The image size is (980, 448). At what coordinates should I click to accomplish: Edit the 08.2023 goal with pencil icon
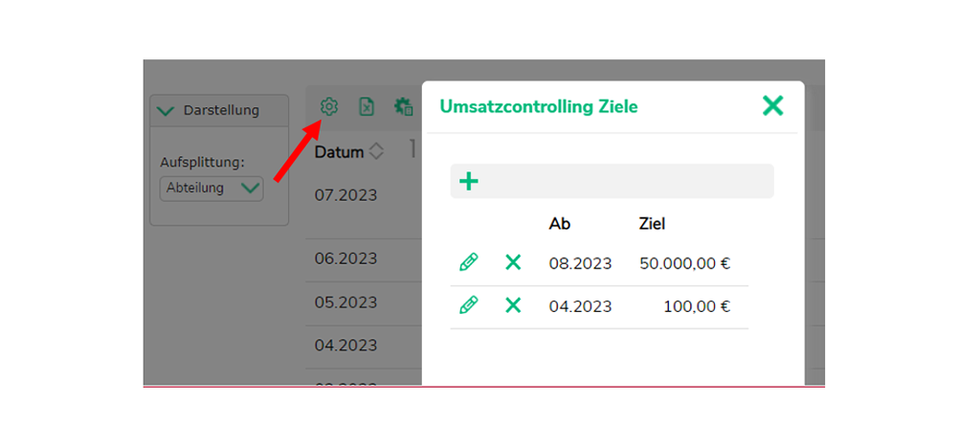[x=469, y=262]
